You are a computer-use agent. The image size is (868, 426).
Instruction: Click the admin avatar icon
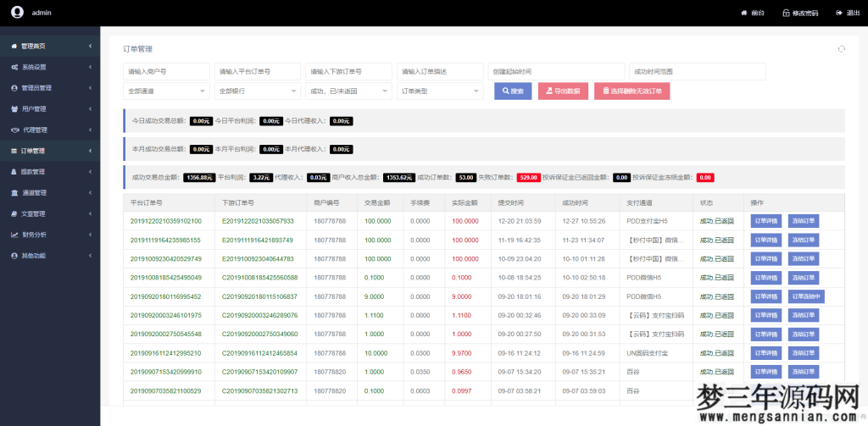pos(17,12)
